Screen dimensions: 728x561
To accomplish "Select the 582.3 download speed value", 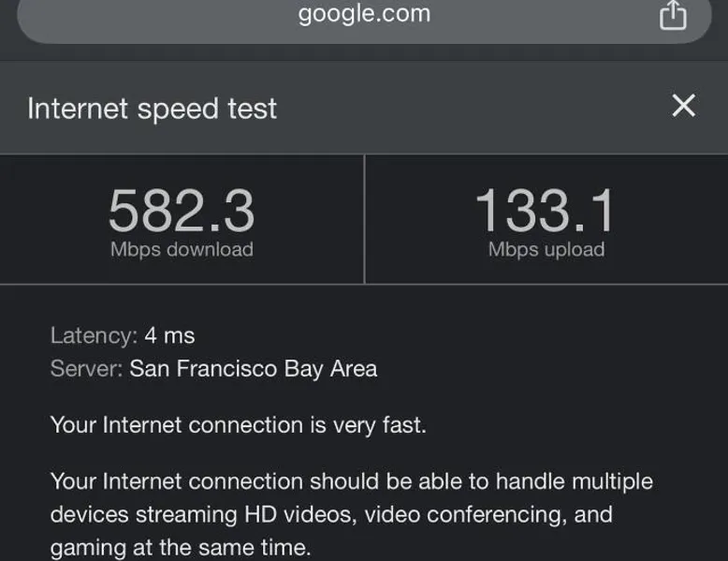I will 182,210.
